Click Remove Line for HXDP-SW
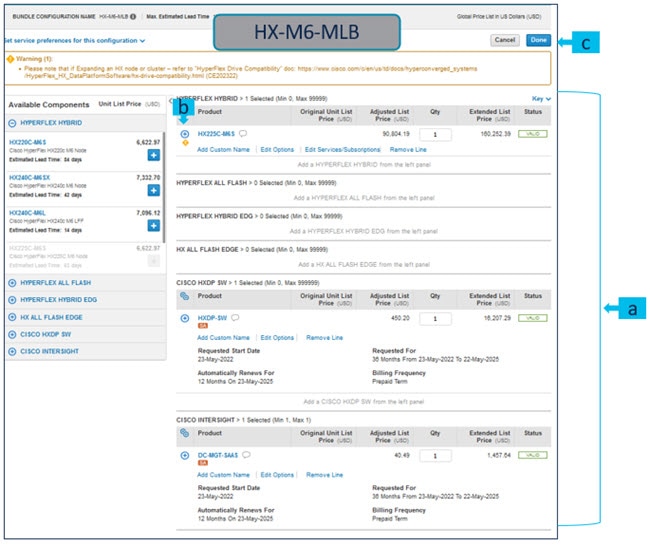This screenshot has height=546, width=650. tap(324, 338)
